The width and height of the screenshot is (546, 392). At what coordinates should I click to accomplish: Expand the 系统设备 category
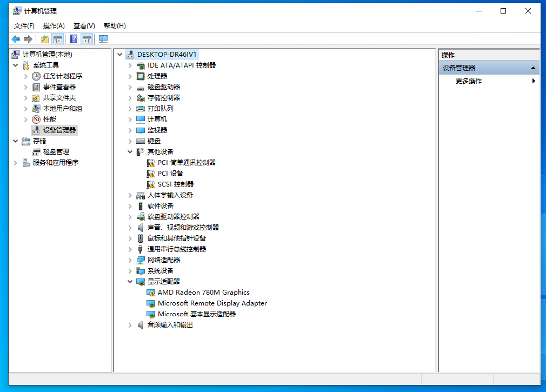pos(130,271)
